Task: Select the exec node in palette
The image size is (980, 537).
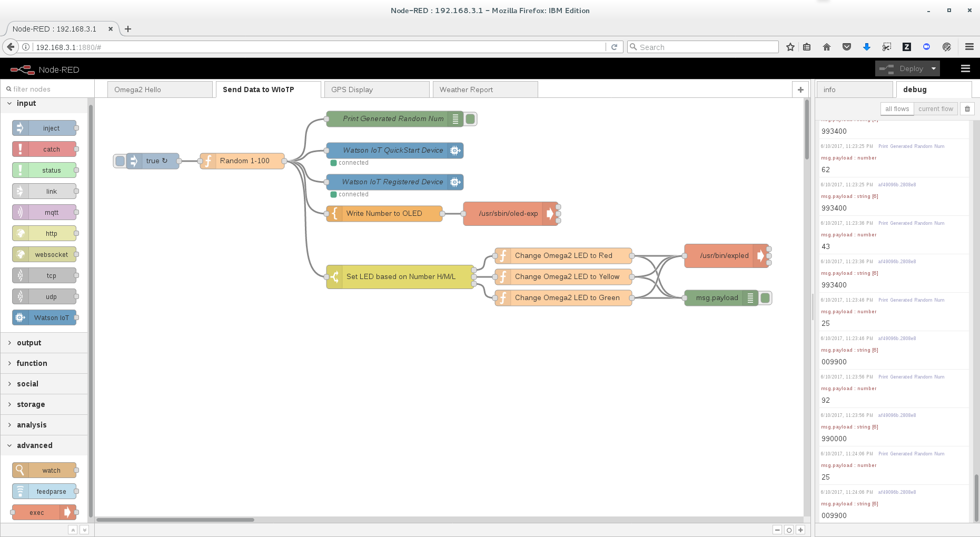Action: (x=44, y=512)
